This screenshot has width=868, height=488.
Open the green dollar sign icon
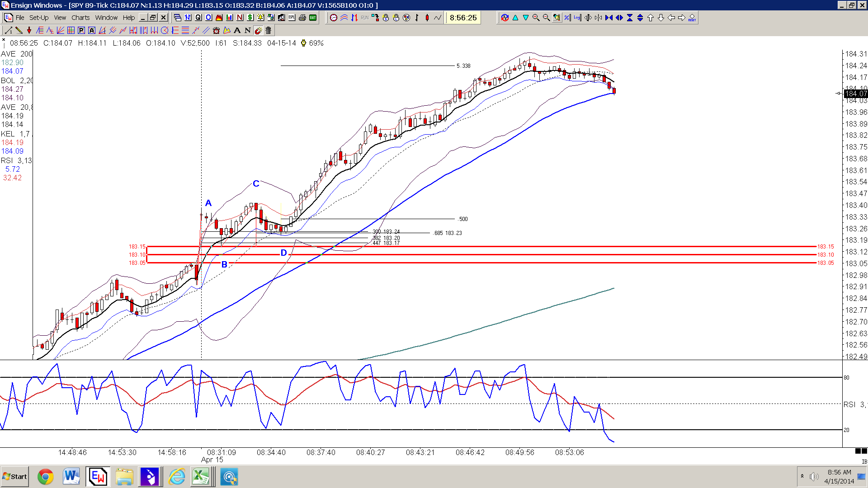[250, 18]
